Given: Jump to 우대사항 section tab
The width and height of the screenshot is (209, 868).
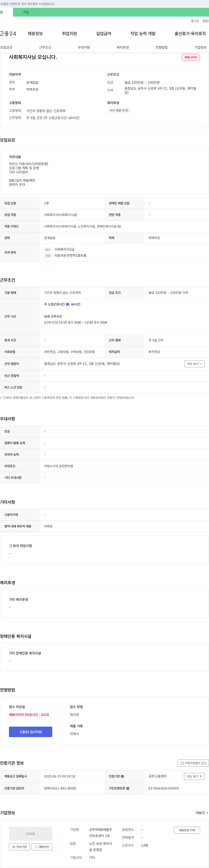Looking at the screenshot, I should pyautogui.click(x=84, y=48).
